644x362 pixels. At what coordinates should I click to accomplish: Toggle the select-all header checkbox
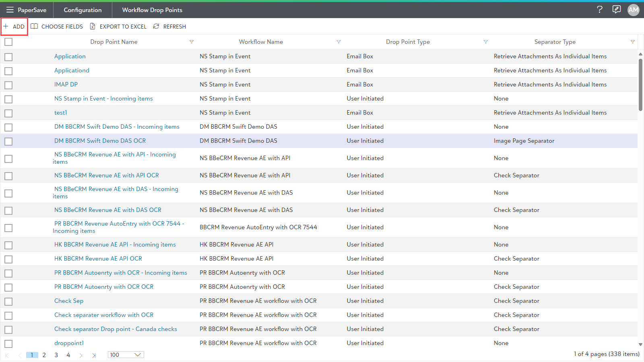[8, 42]
